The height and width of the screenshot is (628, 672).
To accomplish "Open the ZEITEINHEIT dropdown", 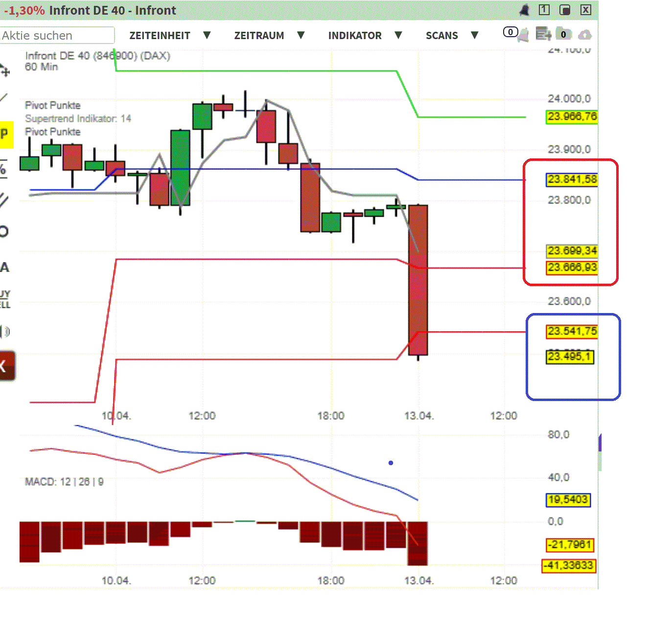I will point(160,35).
